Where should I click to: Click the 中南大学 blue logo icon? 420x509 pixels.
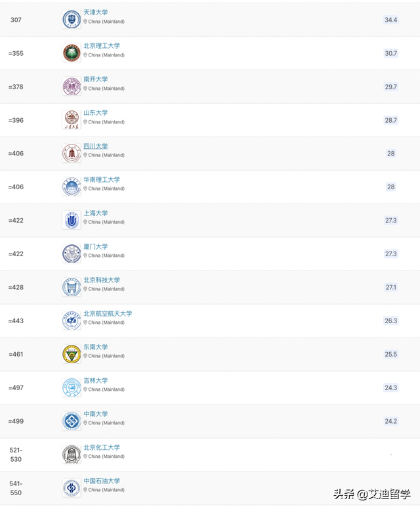[x=72, y=421]
